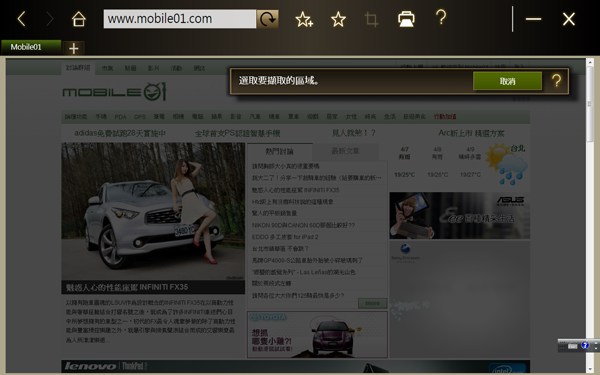Click the www.mobile01.com address field
The width and height of the screenshot is (600, 375).
[x=179, y=19]
